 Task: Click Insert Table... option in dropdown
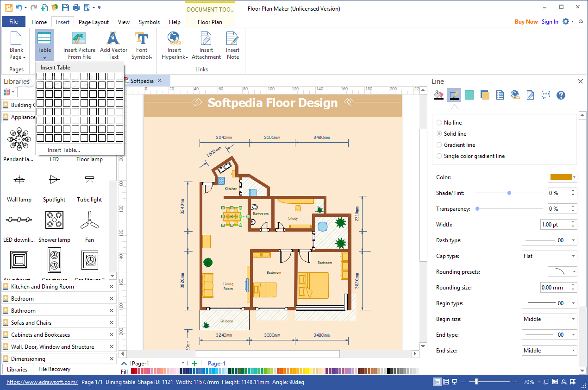tap(64, 150)
